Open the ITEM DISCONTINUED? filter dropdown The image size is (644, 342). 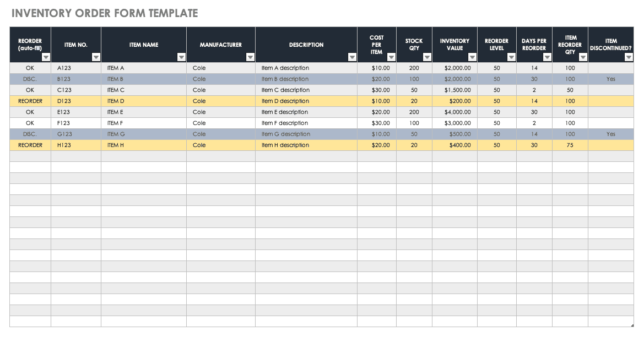tap(629, 57)
